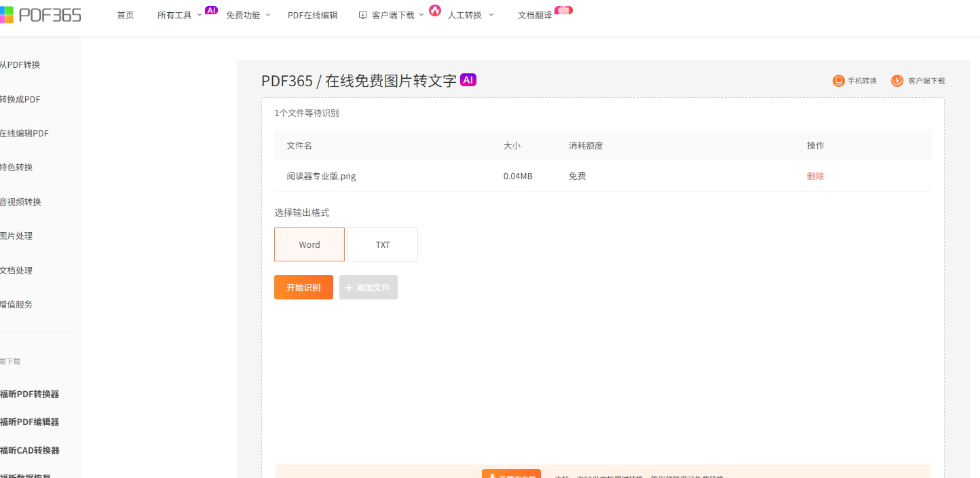
Task: Click the phone icon for 手机转换
Action: [838, 81]
